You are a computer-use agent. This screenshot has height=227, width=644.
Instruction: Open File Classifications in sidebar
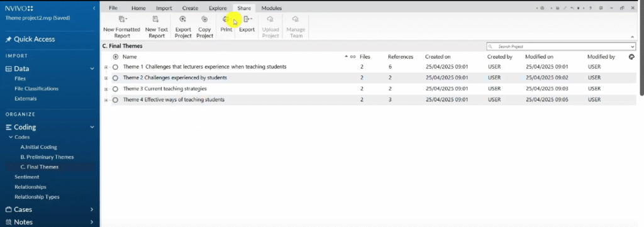pos(36,89)
